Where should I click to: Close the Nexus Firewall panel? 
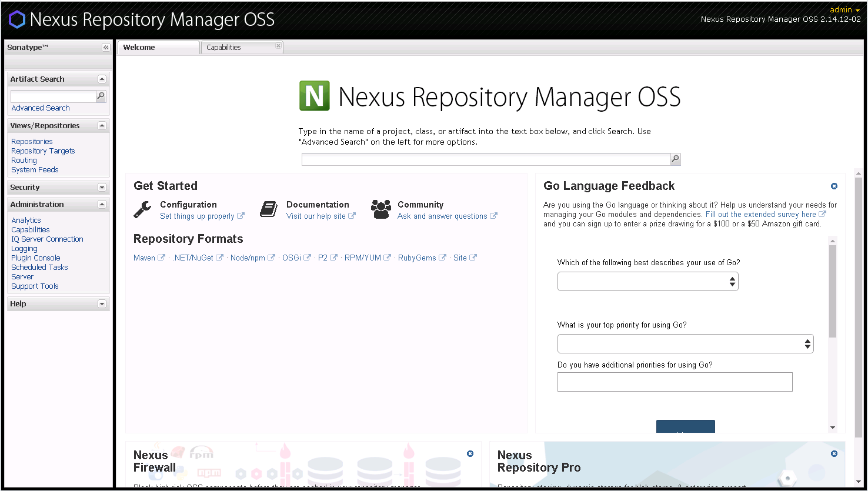tap(470, 454)
